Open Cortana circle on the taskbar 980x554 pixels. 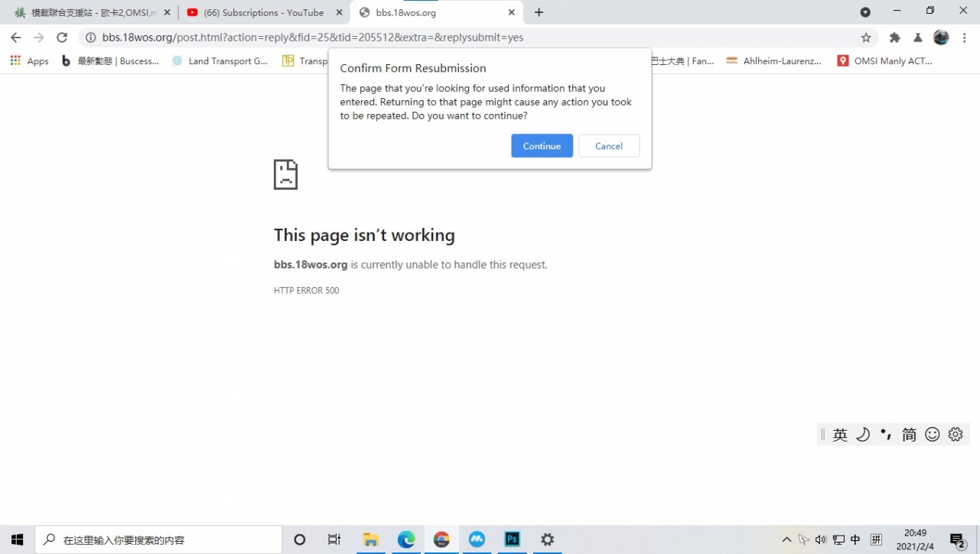pyautogui.click(x=300, y=539)
